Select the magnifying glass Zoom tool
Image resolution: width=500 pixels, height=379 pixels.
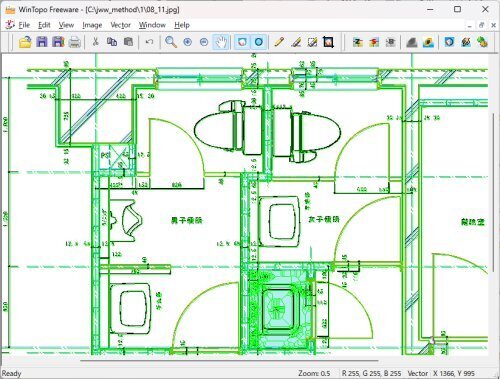click(171, 42)
